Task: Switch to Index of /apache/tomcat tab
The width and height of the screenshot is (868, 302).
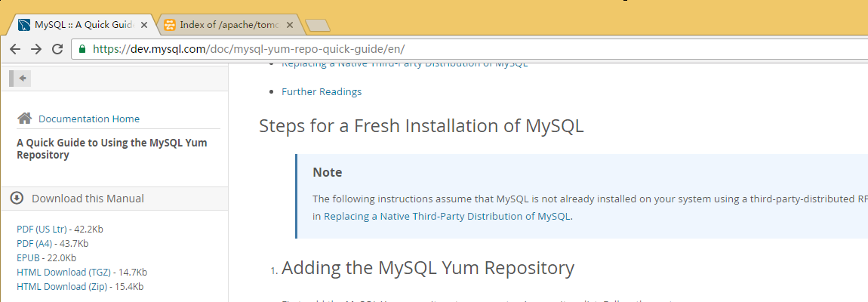Action: (229, 25)
